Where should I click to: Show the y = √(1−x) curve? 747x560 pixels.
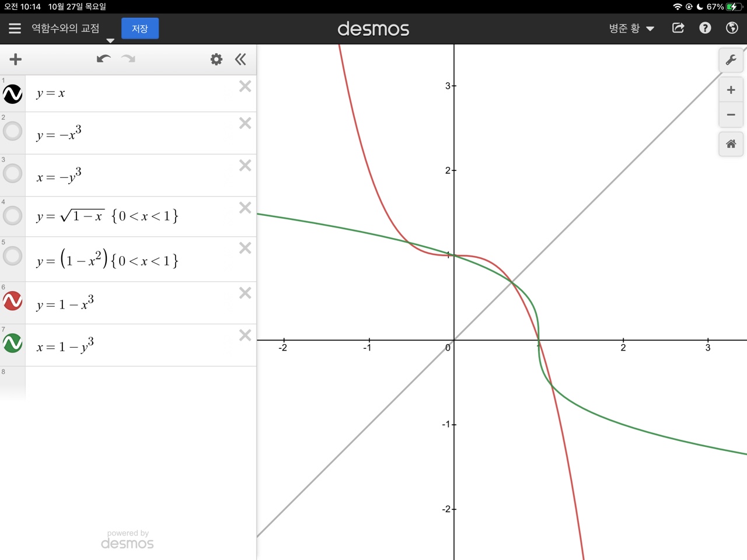[x=13, y=216]
